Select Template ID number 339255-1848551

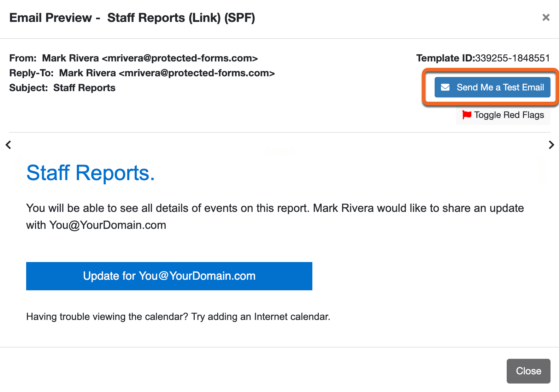(512, 58)
